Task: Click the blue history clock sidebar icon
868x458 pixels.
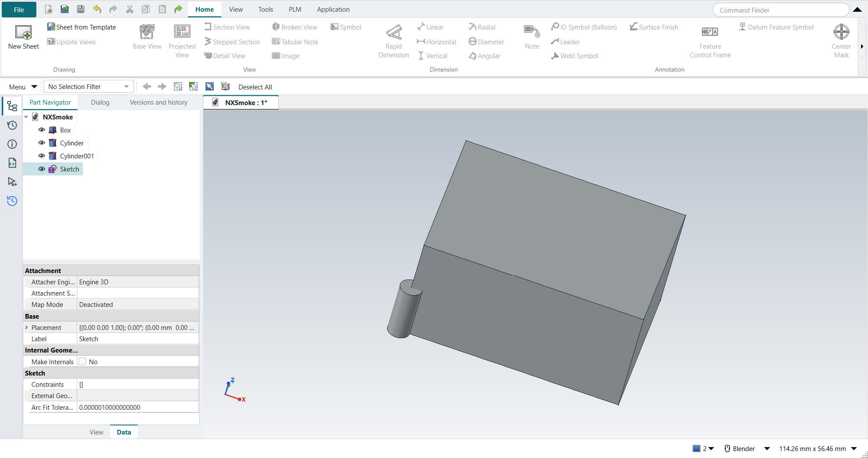Action: pos(12,201)
